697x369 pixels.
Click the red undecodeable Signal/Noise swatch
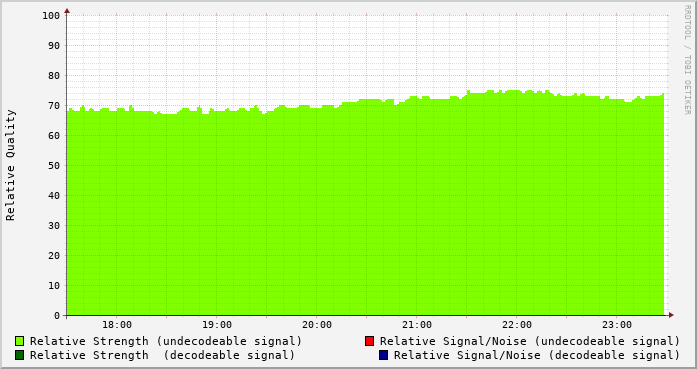[369, 341]
